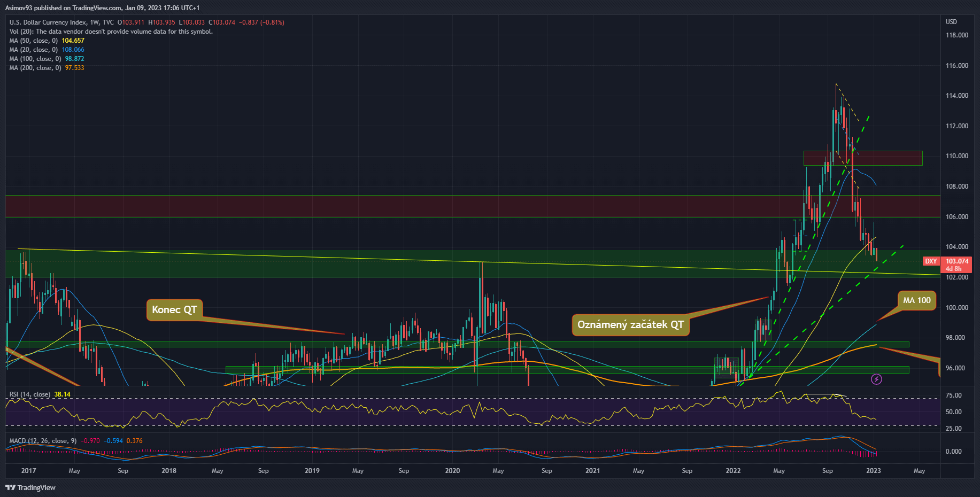Click the red DXY symbol tag

point(931,261)
